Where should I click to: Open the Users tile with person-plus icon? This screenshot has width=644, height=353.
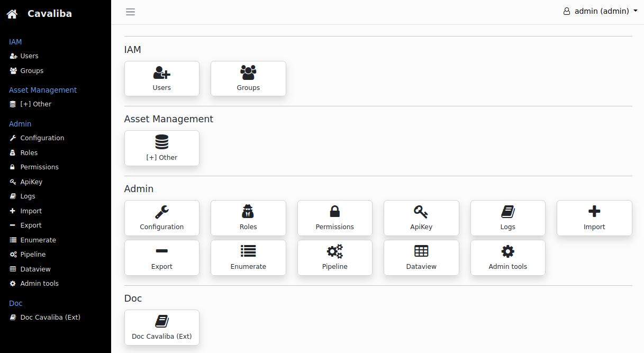tap(161, 73)
